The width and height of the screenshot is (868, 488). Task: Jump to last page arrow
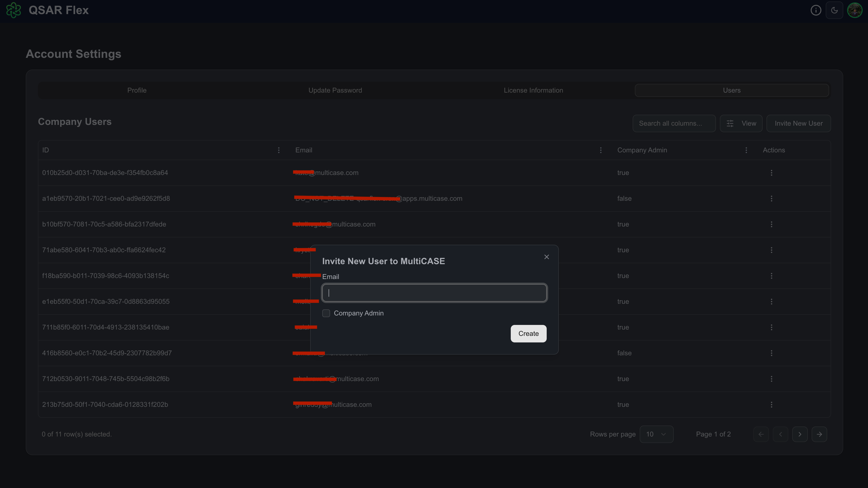(x=819, y=434)
